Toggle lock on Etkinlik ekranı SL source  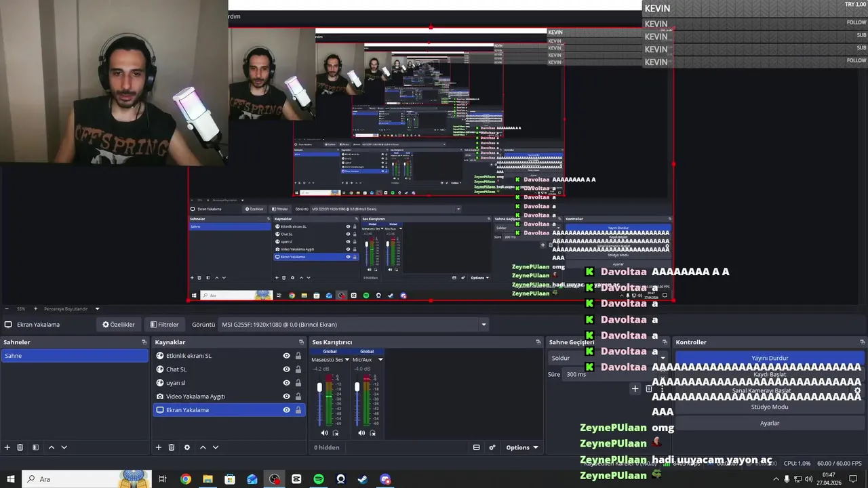pos(298,356)
